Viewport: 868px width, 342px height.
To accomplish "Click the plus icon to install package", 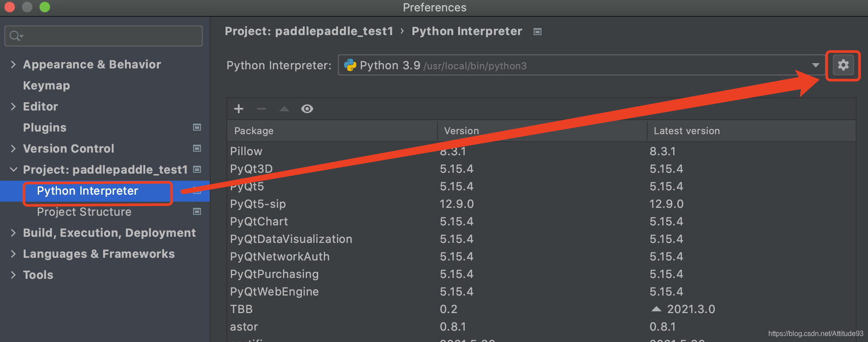I will 239,109.
